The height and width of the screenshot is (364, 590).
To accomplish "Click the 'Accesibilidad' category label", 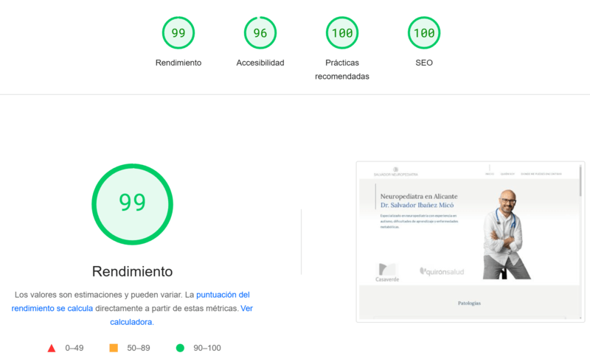I will point(260,63).
